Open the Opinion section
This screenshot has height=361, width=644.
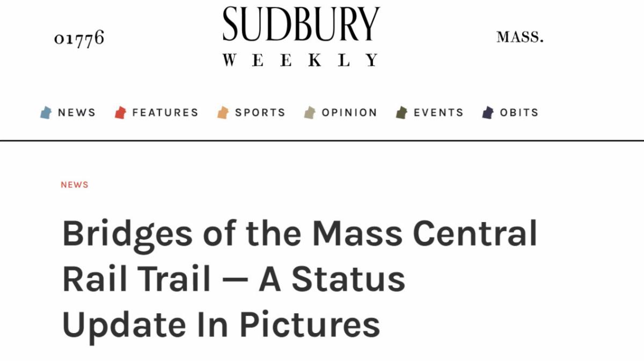[x=349, y=113]
